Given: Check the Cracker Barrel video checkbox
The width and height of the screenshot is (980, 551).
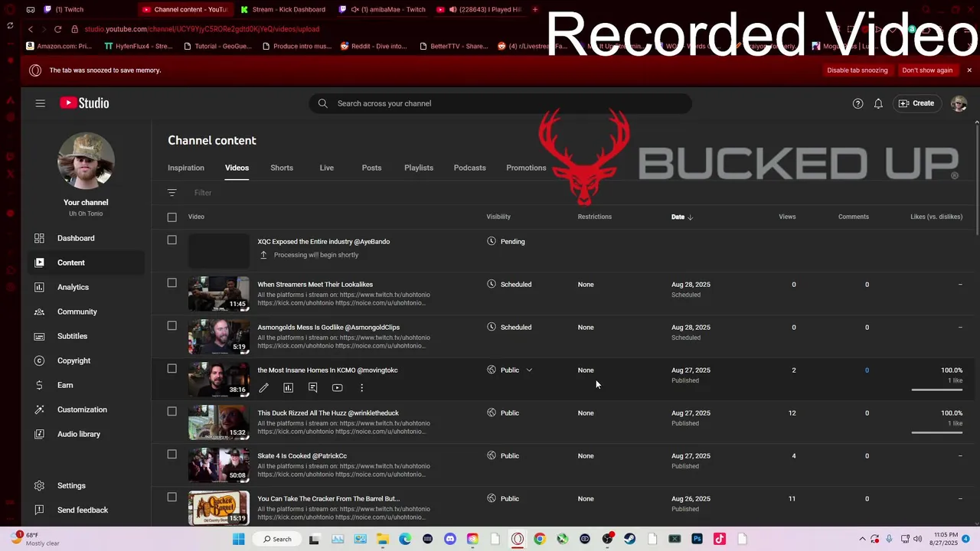Looking at the screenshot, I should pos(171,497).
